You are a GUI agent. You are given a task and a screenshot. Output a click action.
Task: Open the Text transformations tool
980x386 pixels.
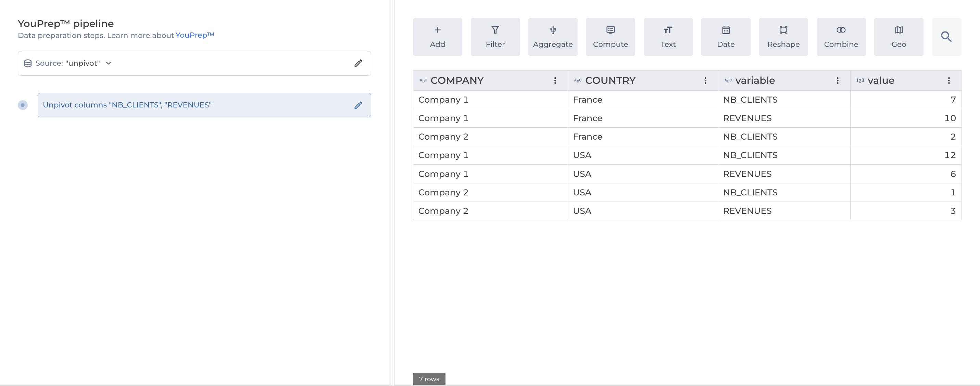(x=668, y=37)
